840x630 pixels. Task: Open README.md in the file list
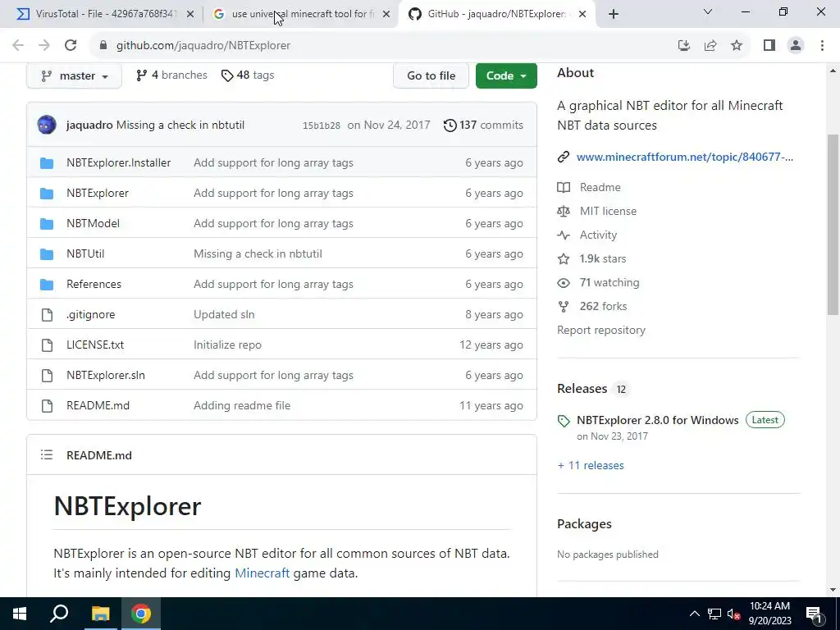pyautogui.click(x=98, y=405)
